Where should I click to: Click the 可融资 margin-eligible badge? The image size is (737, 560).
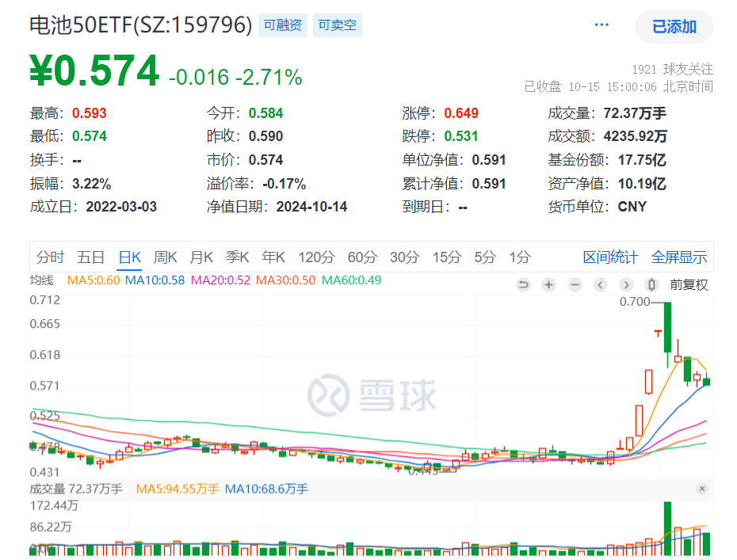tap(283, 25)
